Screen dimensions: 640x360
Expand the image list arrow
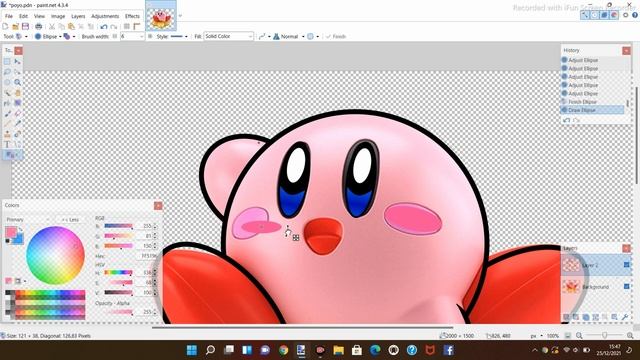click(180, 16)
